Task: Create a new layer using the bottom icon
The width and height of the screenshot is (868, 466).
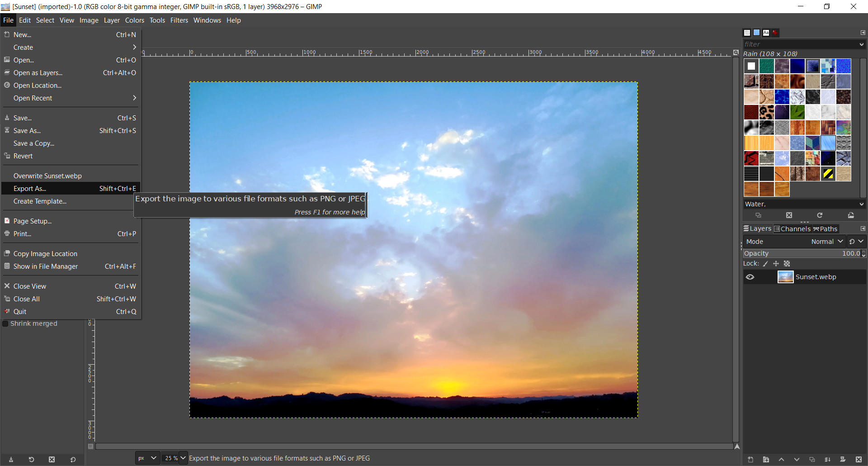Action: point(750,460)
